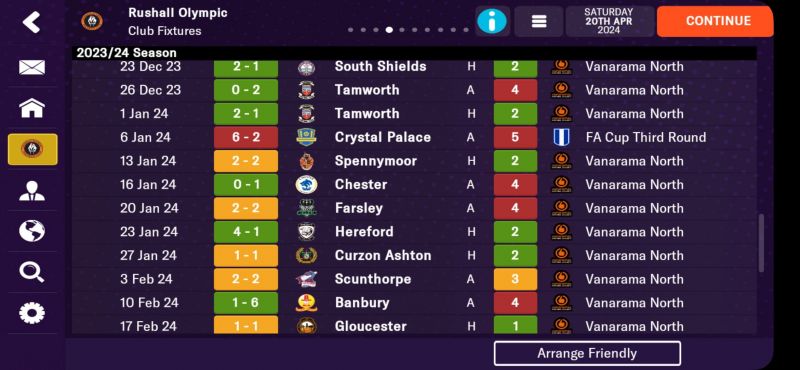Open the world globe icon
This screenshot has height=370, width=800.
click(x=32, y=231)
